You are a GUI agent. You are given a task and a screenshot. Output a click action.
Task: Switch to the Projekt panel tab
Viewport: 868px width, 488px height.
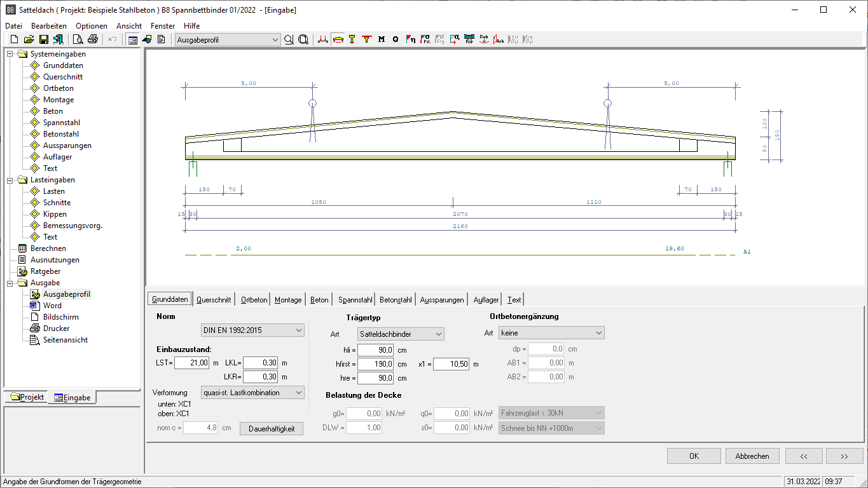[x=27, y=397]
